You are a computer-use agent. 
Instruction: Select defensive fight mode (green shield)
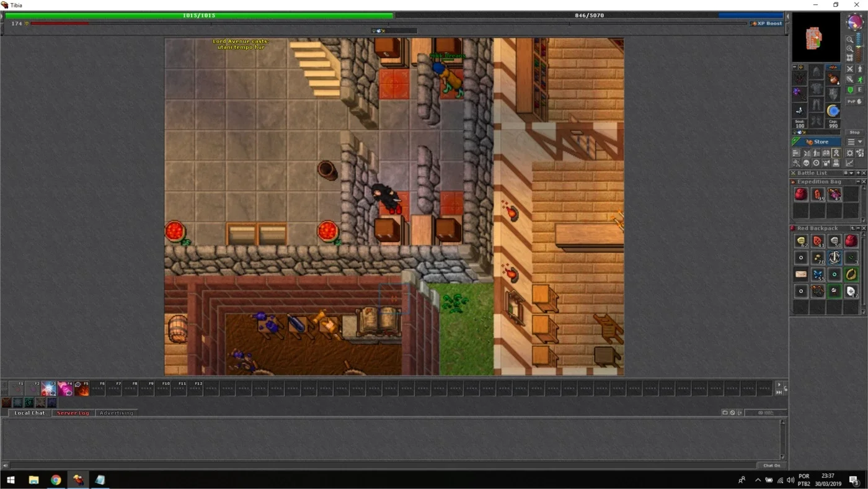click(x=850, y=90)
